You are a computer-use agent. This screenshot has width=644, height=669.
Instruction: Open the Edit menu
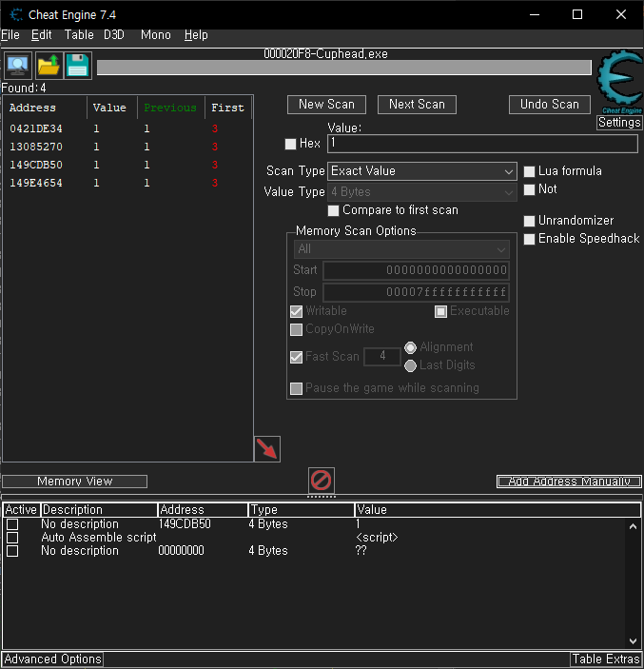point(41,35)
